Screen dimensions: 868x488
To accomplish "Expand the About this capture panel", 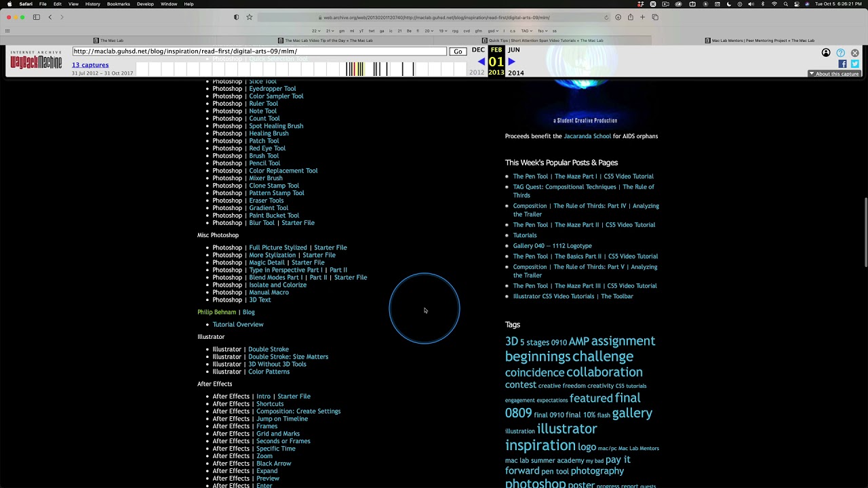I will point(833,73).
